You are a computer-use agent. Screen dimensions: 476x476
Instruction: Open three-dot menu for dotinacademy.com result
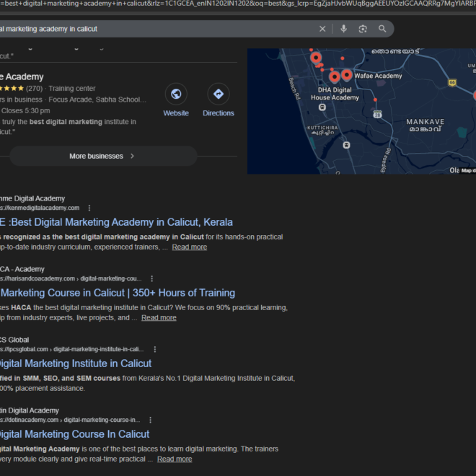(x=150, y=420)
